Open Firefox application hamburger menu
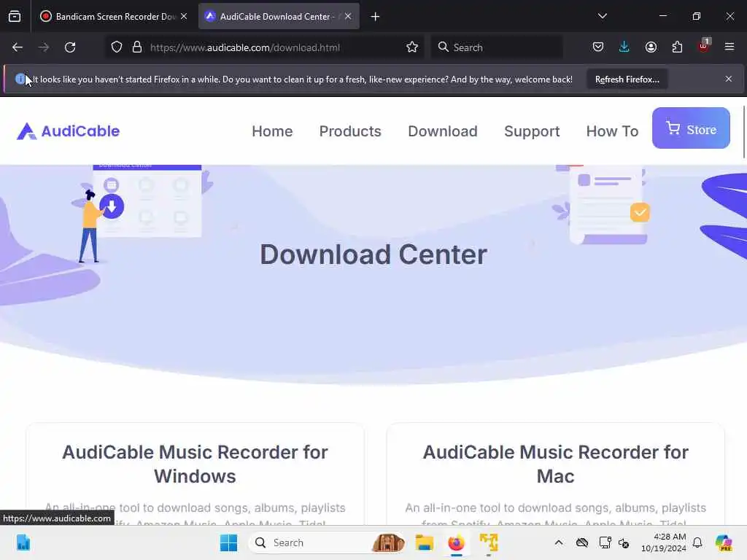This screenshot has width=747, height=560. coord(729,47)
